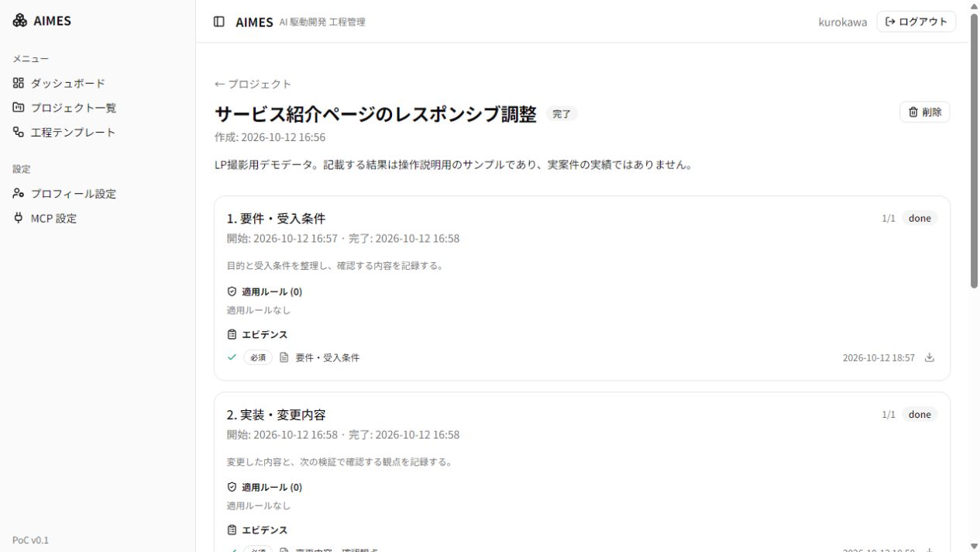Click the 必須 tag in 要件・受入条件 evidence
980x552 pixels.
pos(258,357)
